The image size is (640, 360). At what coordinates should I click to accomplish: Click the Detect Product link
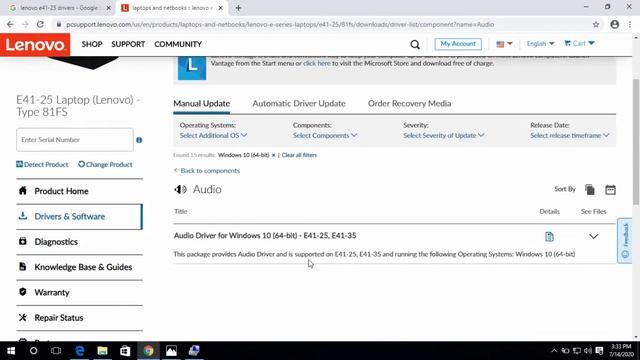coord(42,164)
